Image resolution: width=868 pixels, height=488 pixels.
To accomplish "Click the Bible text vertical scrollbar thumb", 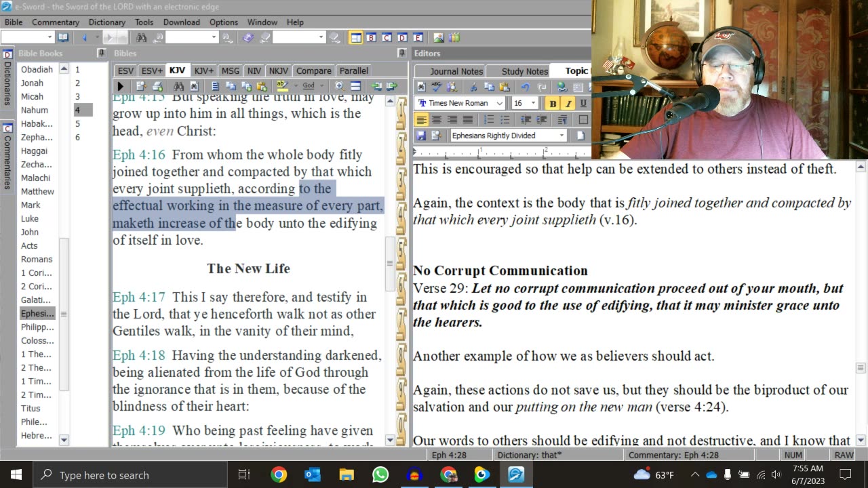I will (x=390, y=263).
